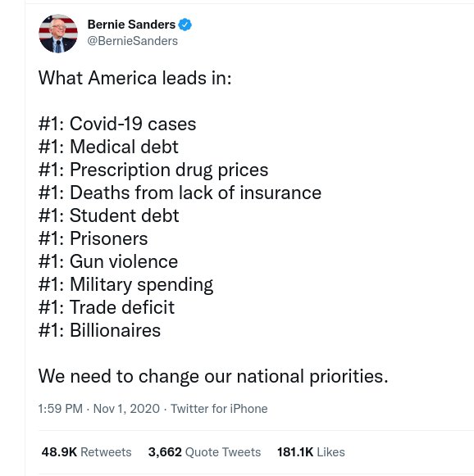Open the Twitter for iPhone source link

coord(219,409)
